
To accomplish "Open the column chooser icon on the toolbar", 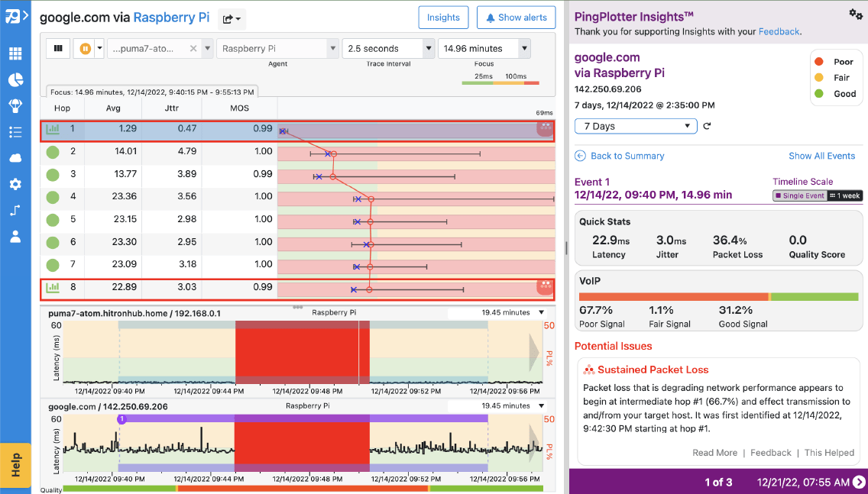I will point(57,47).
